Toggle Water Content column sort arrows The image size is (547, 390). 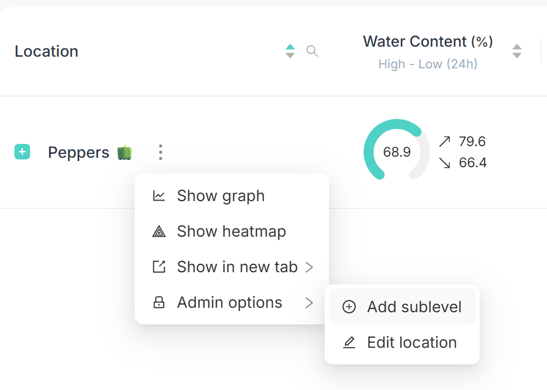click(517, 51)
